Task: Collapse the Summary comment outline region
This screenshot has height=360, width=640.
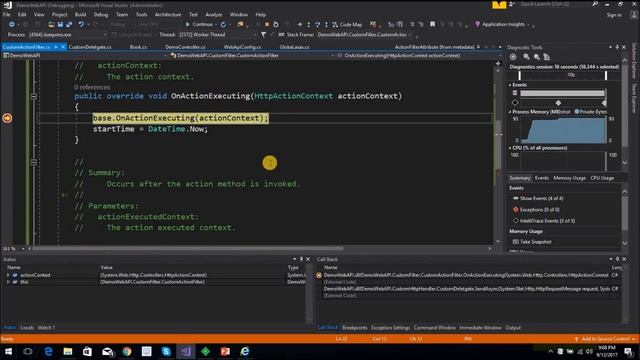Action: [x=34, y=162]
